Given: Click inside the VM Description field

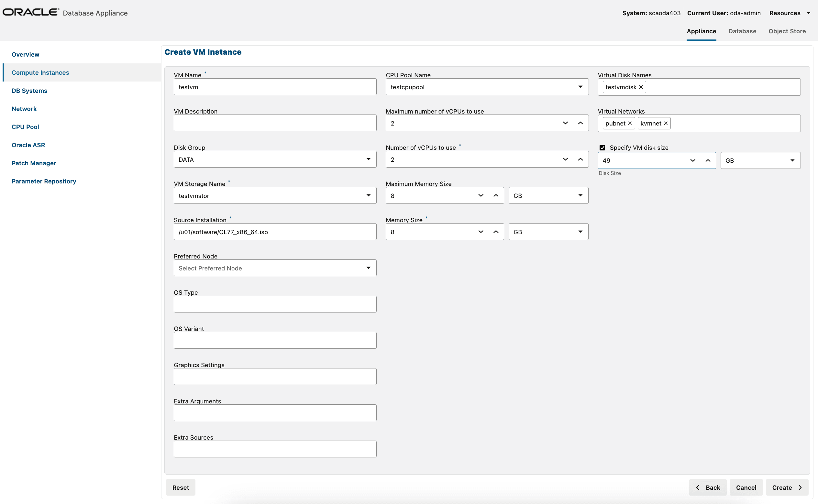Looking at the screenshot, I should (275, 123).
